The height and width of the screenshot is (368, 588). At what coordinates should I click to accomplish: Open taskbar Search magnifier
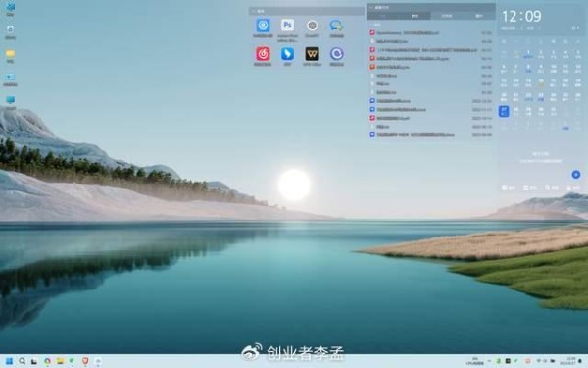coord(23,361)
